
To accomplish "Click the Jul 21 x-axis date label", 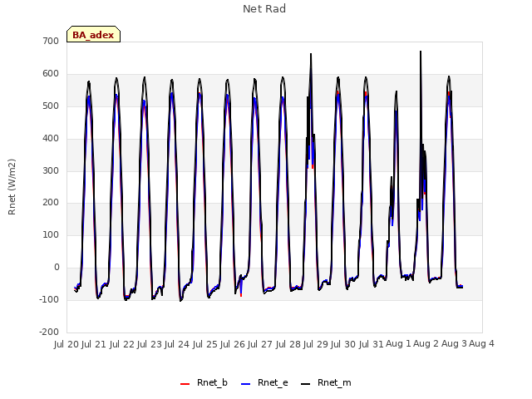I will pos(94,344).
